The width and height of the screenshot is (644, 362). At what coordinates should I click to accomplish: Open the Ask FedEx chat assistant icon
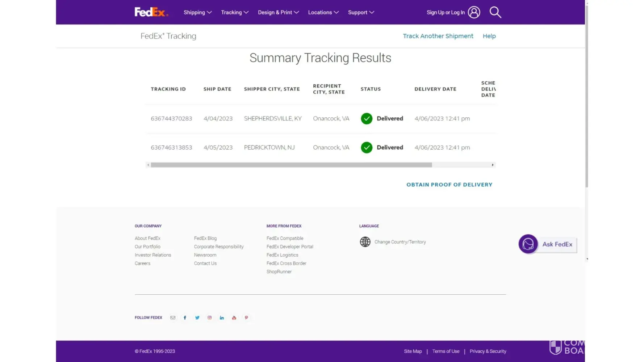pyautogui.click(x=528, y=244)
